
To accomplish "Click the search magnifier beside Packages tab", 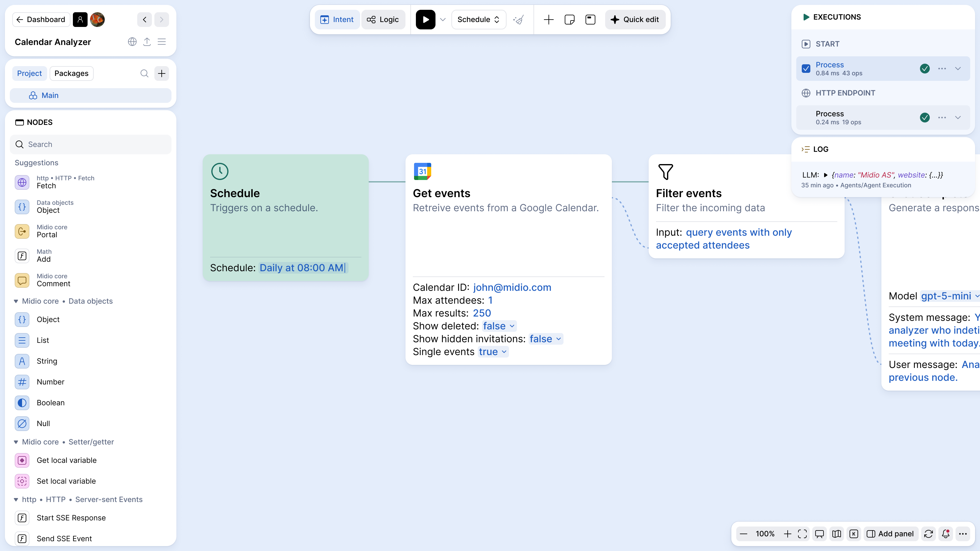I will pyautogui.click(x=144, y=73).
